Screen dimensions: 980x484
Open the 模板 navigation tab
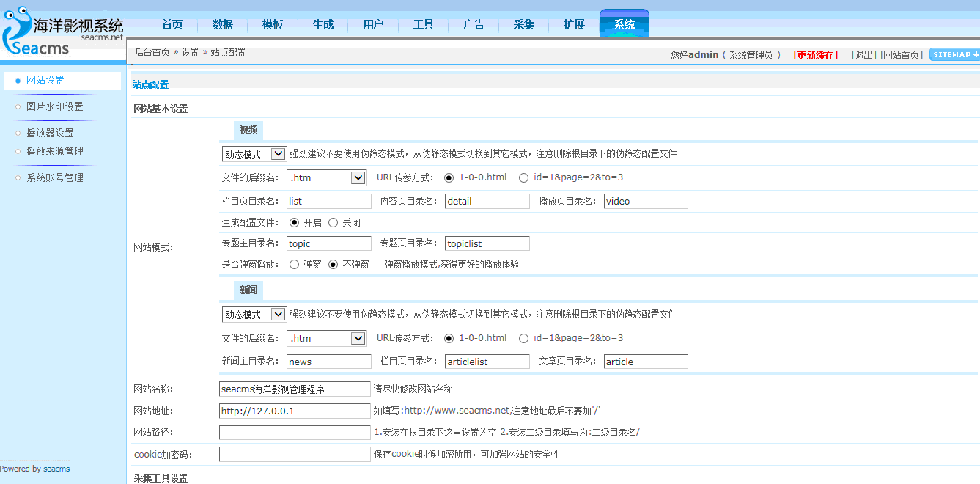click(x=273, y=24)
